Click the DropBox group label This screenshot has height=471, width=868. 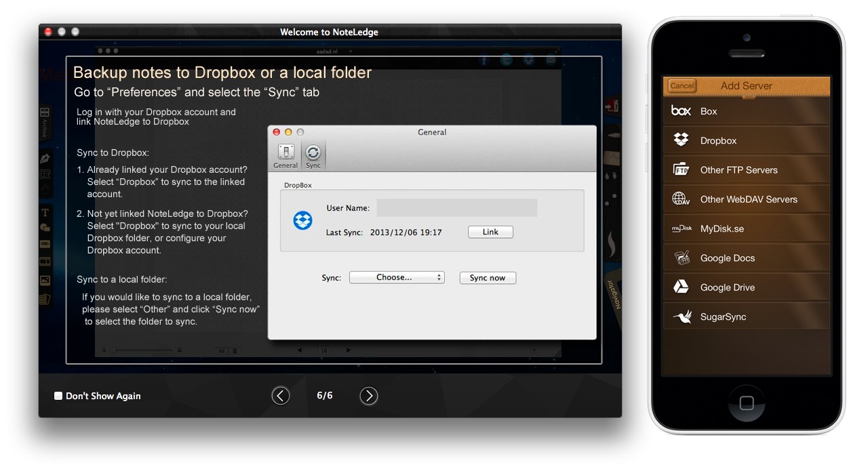click(298, 185)
